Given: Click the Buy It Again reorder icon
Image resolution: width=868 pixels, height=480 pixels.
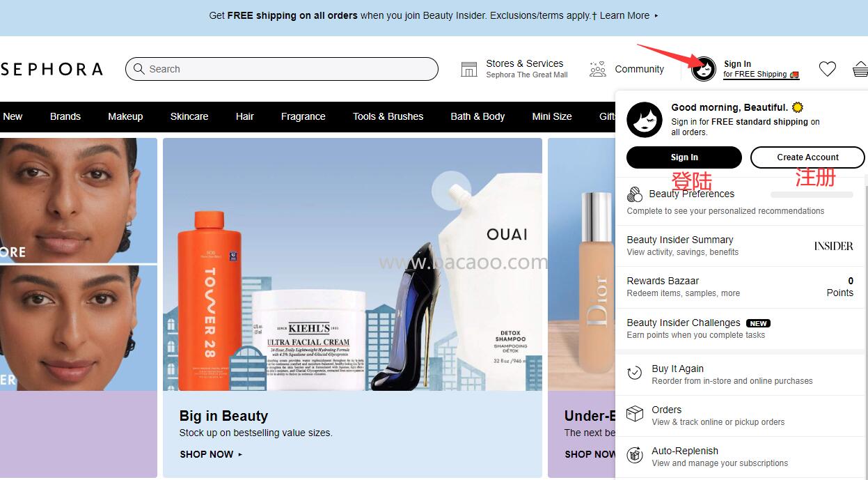Looking at the screenshot, I should 635,373.
